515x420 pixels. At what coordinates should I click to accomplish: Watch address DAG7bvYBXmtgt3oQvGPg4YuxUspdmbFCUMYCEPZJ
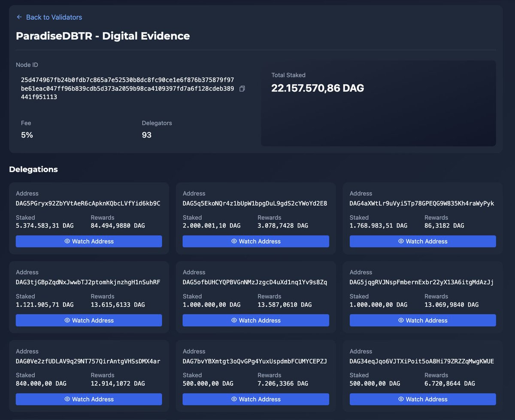coord(256,399)
